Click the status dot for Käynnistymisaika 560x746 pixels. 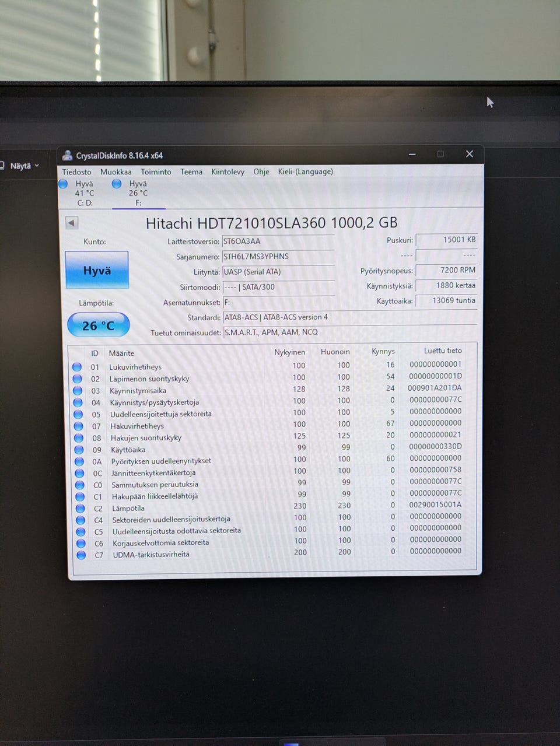pyautogui.click(x=77, y=391)
